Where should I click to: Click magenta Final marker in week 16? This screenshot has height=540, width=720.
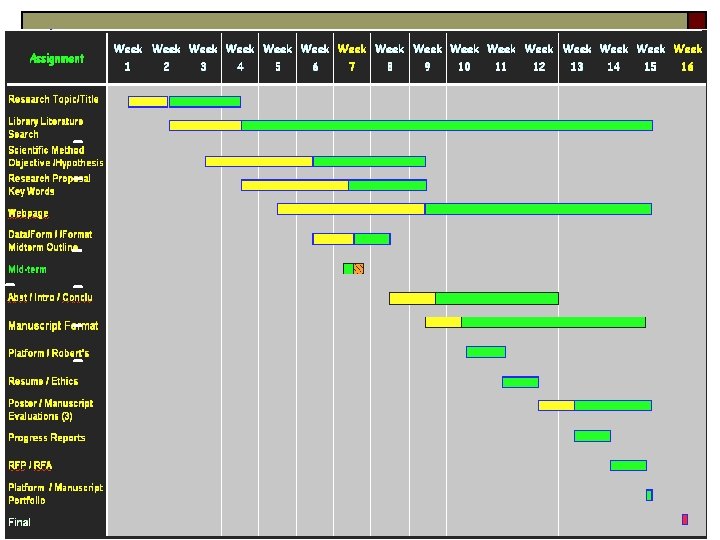click(685, 519)
